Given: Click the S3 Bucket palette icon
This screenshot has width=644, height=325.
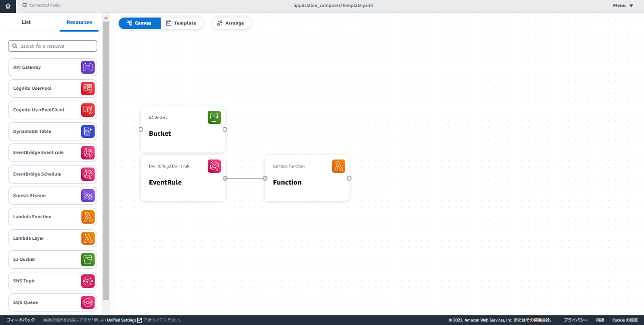Looking at the screenshot, I should 88,259.
